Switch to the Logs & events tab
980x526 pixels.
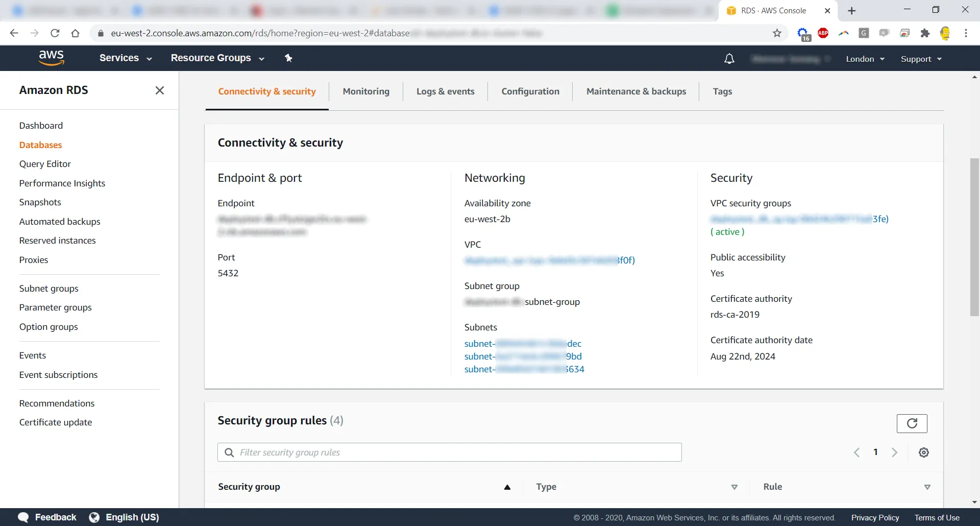click(x=445, y=91)
